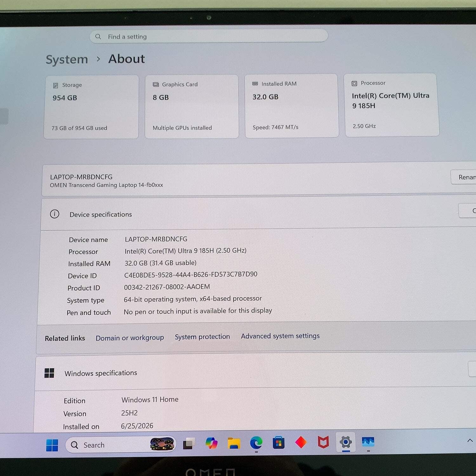Open the Installed RAM 32.0 GB card

[x=292, y=106]
